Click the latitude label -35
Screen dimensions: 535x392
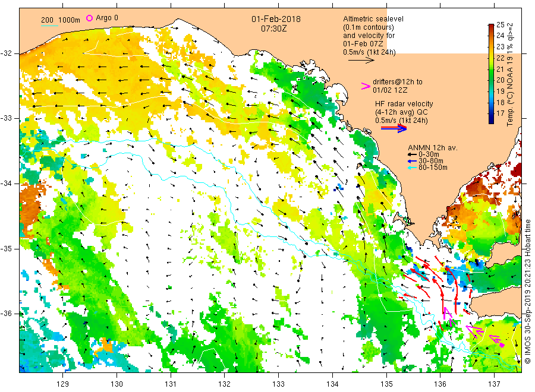[x=7, y=248]
